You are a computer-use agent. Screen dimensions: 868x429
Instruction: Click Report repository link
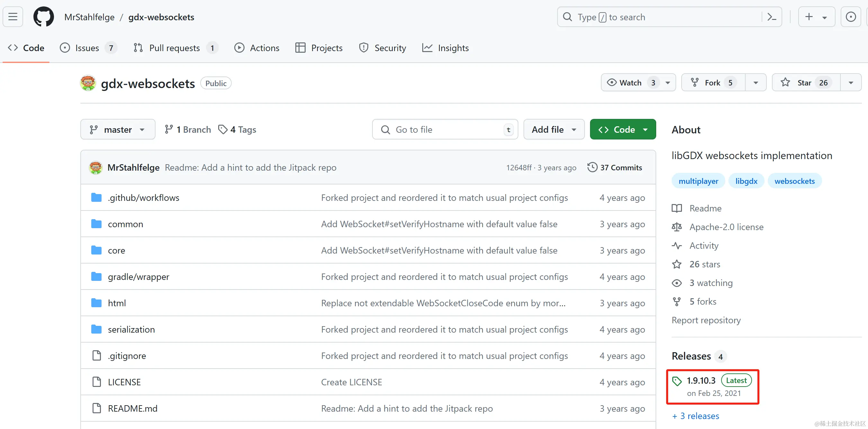706,320
